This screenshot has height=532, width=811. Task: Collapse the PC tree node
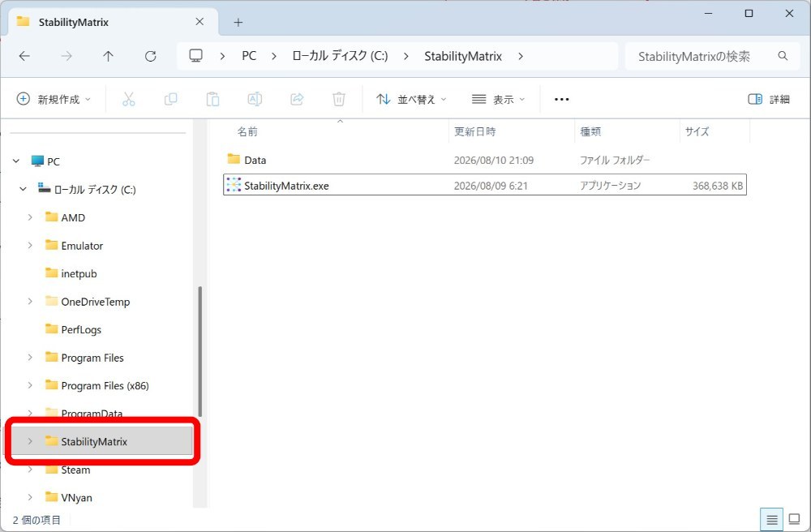[x=16, y=161]
